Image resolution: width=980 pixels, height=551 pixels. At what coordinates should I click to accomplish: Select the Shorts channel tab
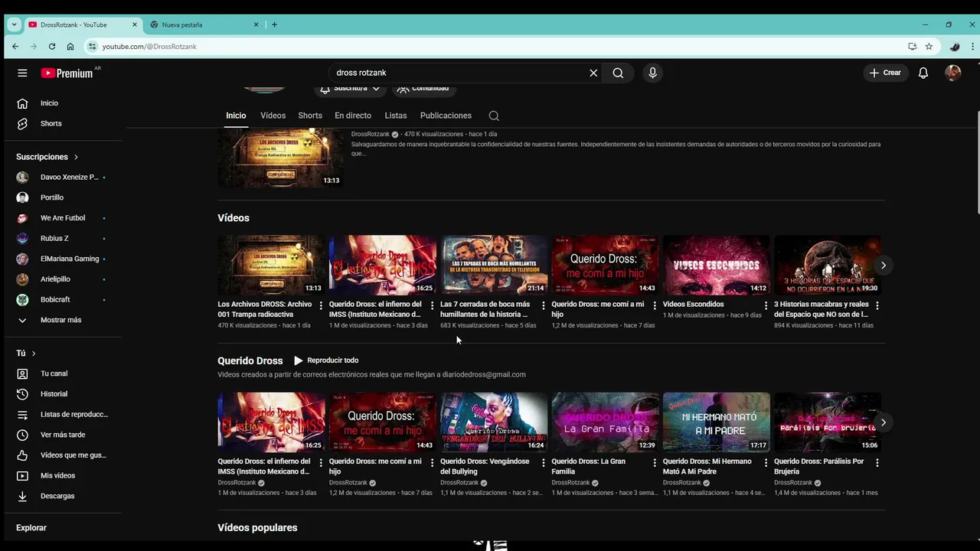310,116
